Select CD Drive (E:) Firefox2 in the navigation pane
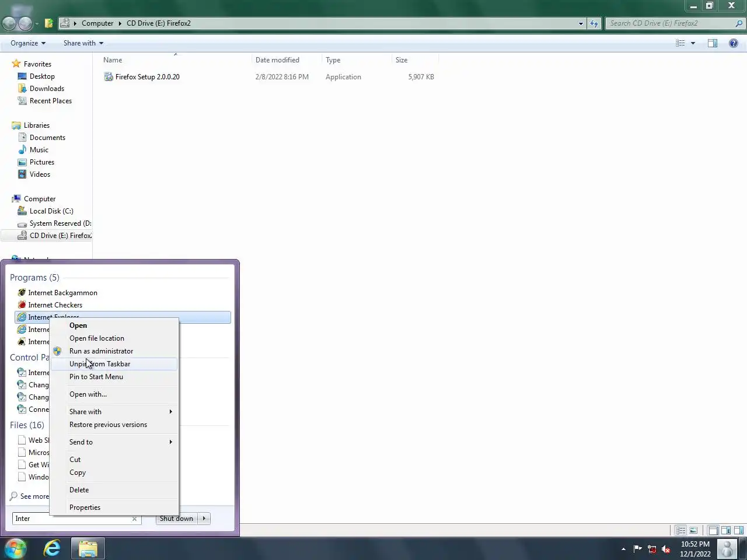The image size is (747, 560). pos(47,236)
